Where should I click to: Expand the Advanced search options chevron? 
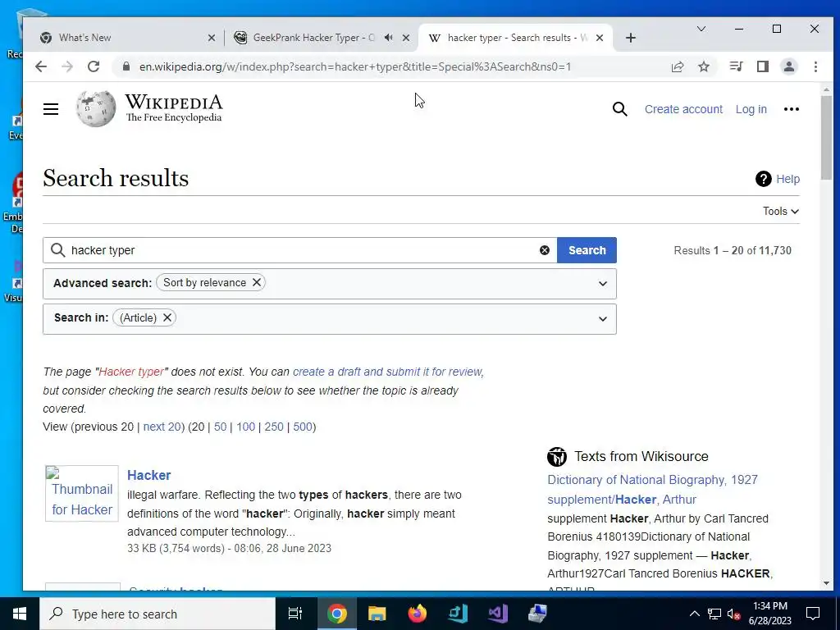[x=603, y=283]
